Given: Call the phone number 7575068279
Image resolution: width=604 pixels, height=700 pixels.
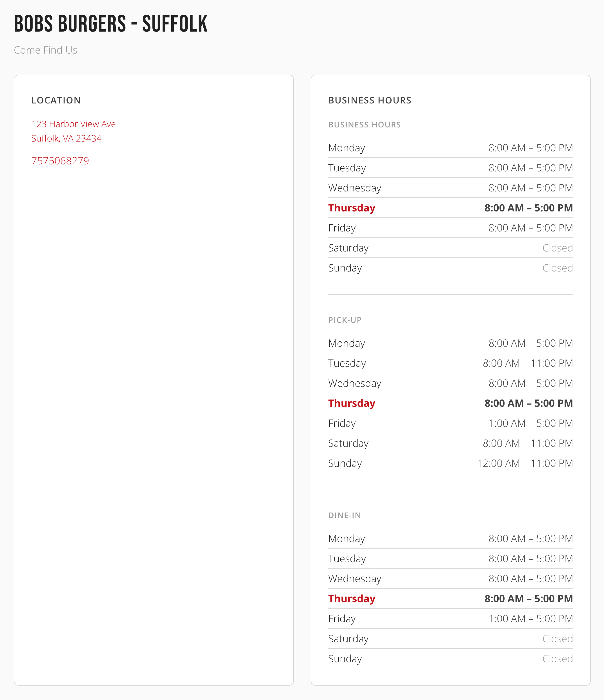Looking at the screenshot, I should point(60,161).
